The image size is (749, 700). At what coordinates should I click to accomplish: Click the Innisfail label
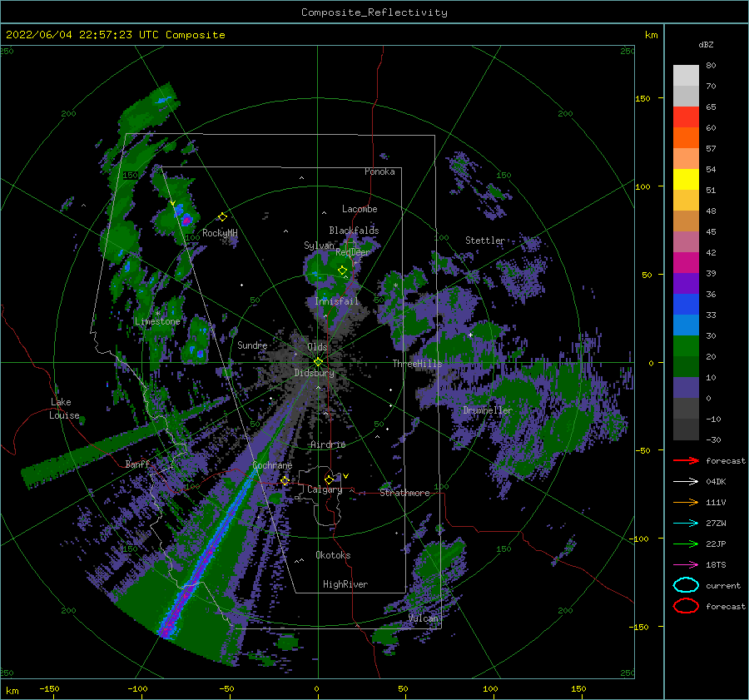tap(336, 301)
